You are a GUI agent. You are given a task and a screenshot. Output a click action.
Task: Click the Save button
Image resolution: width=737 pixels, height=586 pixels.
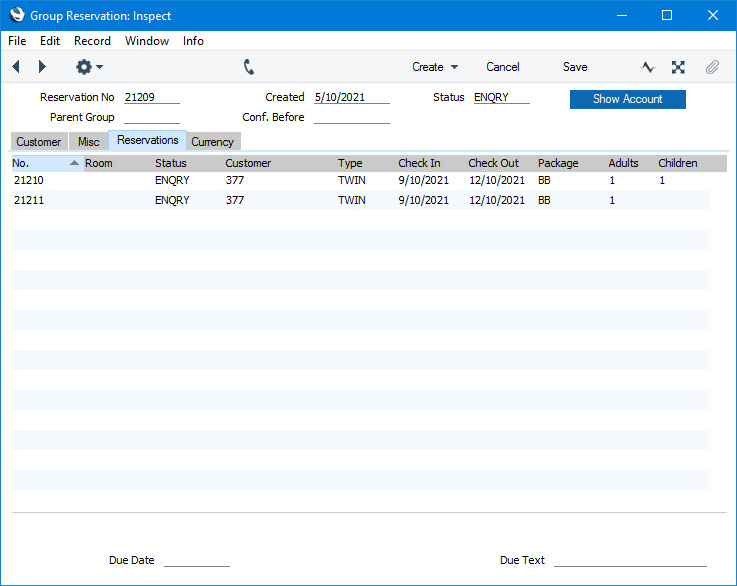tap(575, 67)
